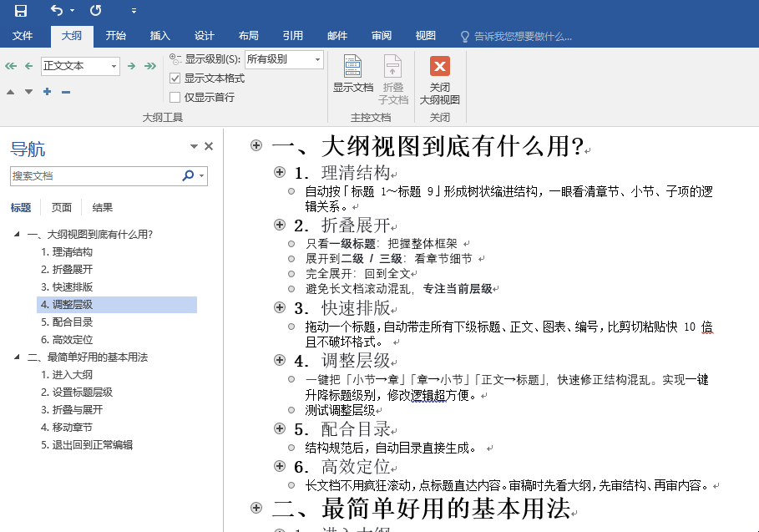Click the Move Down arrow in outline tools
This screenshot has height=532, width=759.
click(x=28, y=92)
